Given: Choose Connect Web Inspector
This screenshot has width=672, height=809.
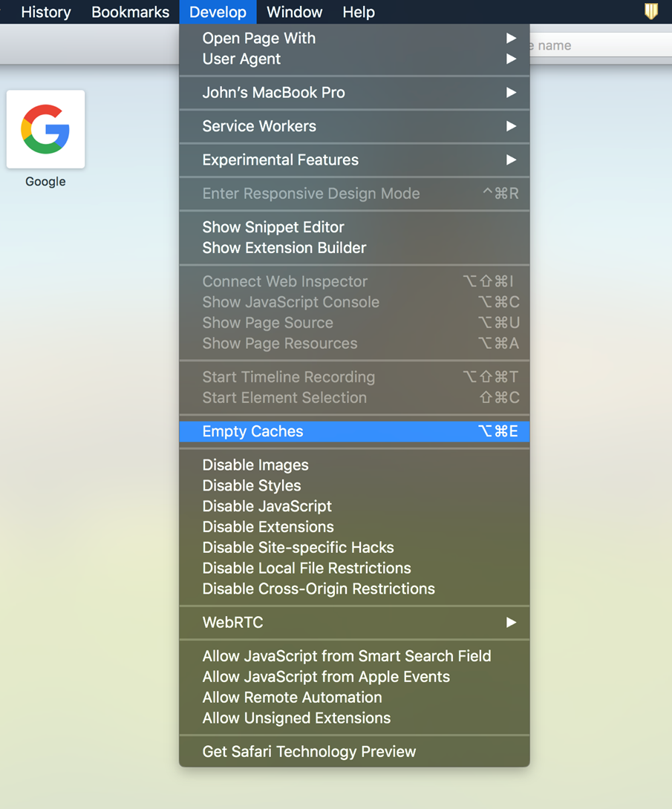Looking at the screenshot, I should tap(355, 281).
